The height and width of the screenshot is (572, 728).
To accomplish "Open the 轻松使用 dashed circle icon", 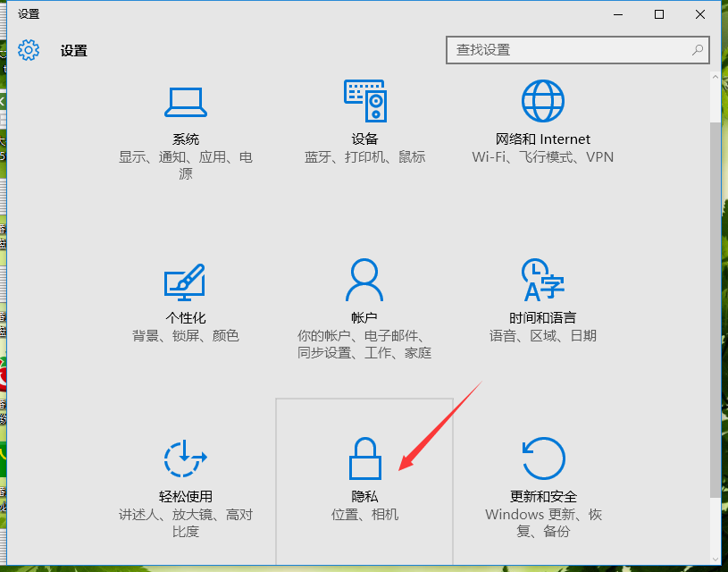I will [x=185, y=458].
